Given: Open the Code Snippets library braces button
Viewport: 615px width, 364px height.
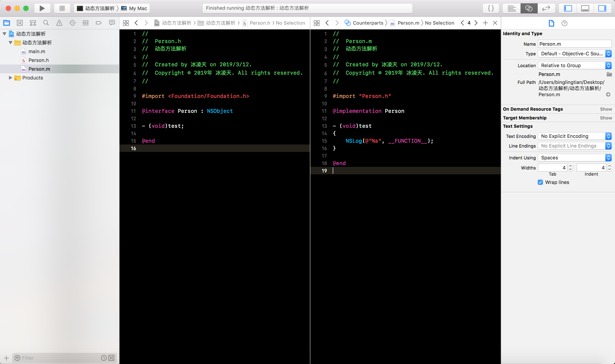Looking at the screenshot, I should pyautogui.click(x=491, y=8).
